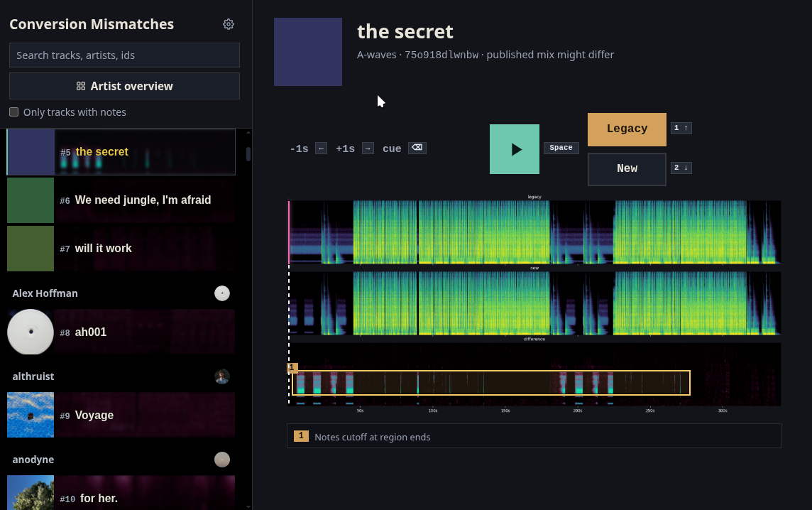
Task: Click the A-waves artist name in header
Action: 376,55
